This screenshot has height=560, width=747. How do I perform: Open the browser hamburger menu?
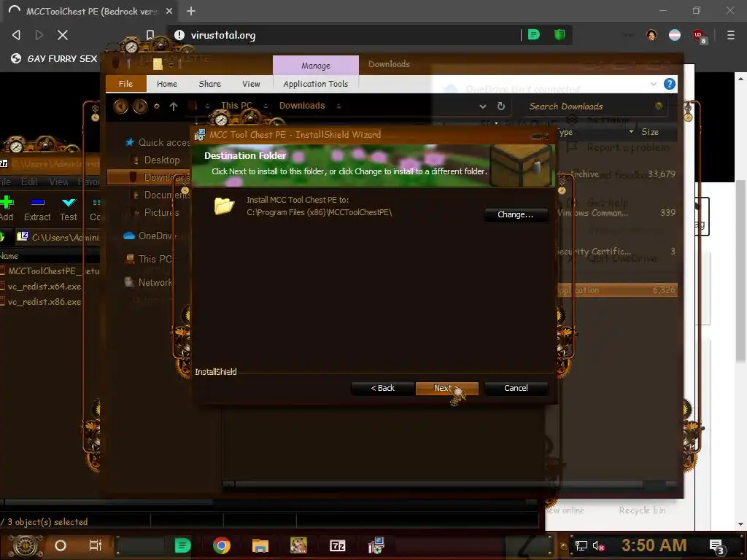pyautogui.click(x=730, y=35)
